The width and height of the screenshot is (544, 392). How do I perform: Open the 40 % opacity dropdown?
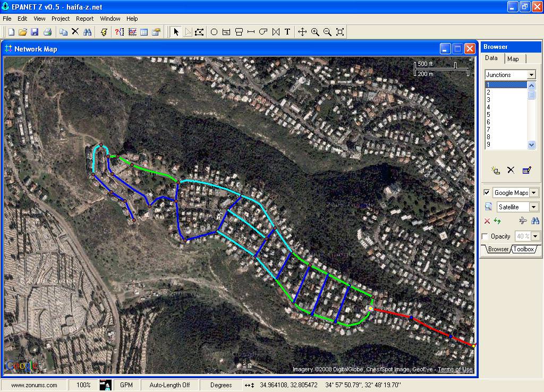click(x=535, y=236)
